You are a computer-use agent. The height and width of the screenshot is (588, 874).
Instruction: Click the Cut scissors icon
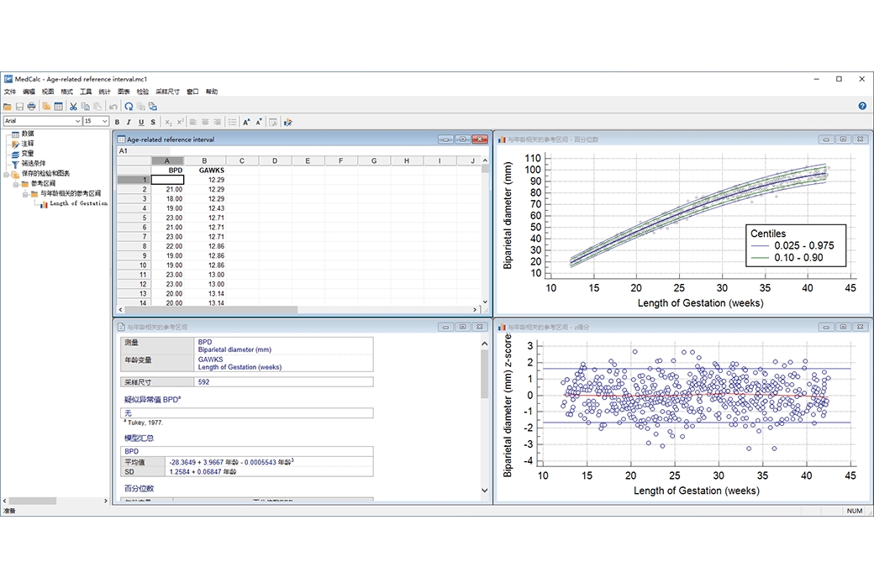73,107
